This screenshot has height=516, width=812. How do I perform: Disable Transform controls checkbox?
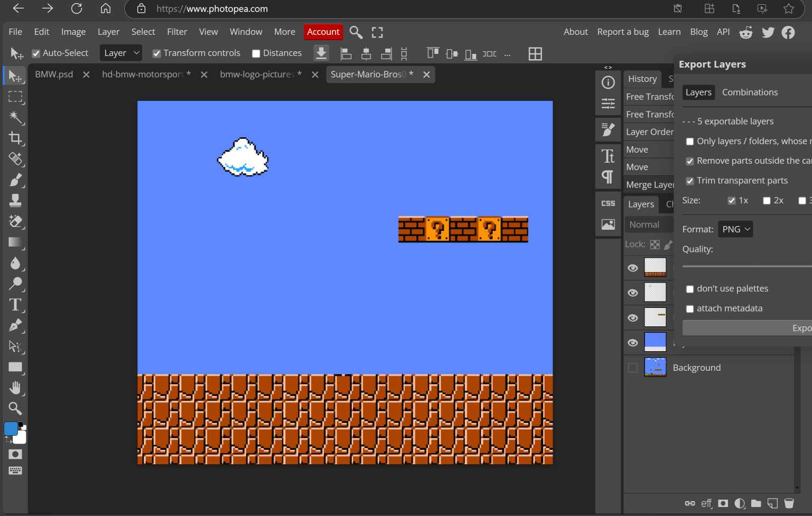(x=156, y=53)
